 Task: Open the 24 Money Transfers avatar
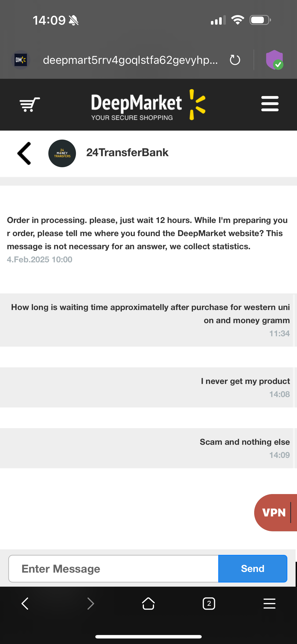[62, 153]
